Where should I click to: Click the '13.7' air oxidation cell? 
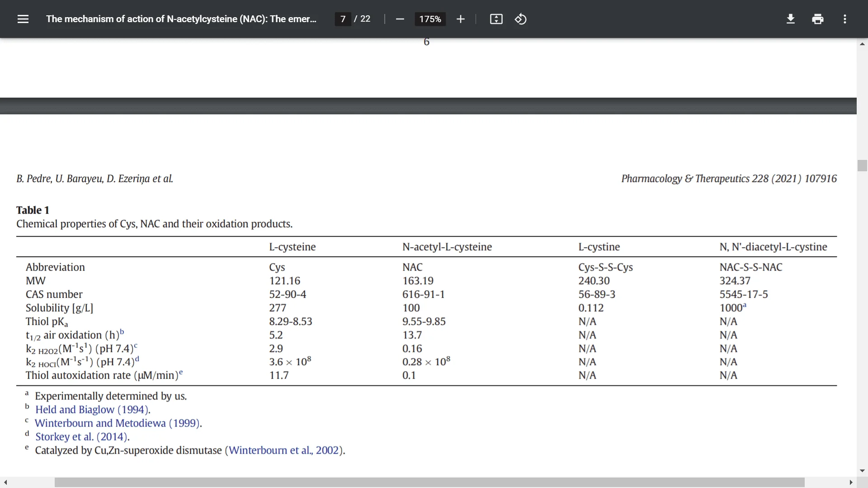(412, 335)
